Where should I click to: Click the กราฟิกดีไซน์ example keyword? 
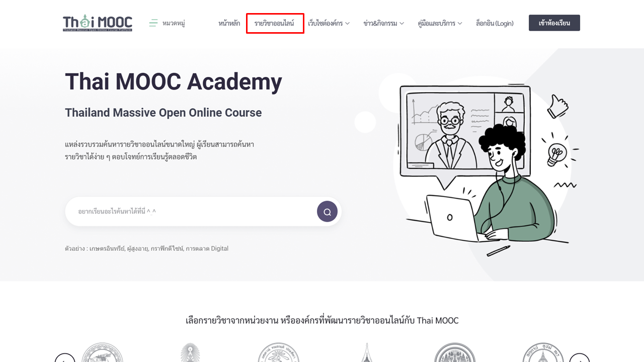pos(166,248)
